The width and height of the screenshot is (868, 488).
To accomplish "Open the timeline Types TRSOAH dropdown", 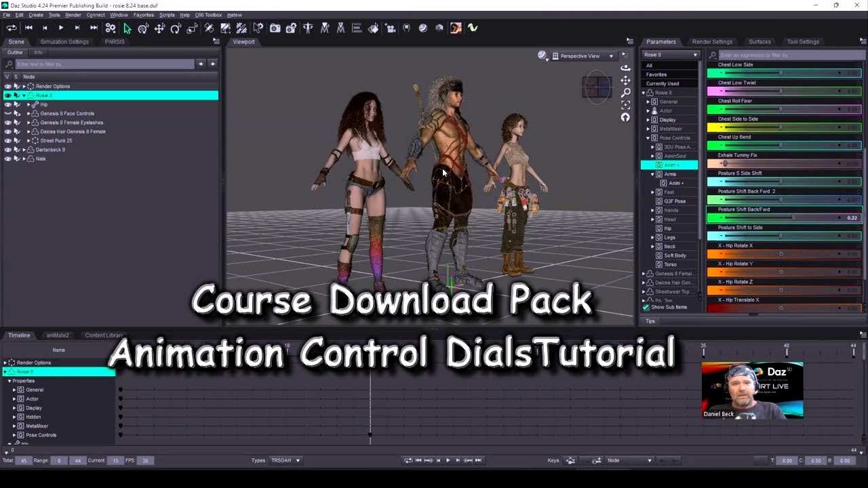I will tap(285, 460).
